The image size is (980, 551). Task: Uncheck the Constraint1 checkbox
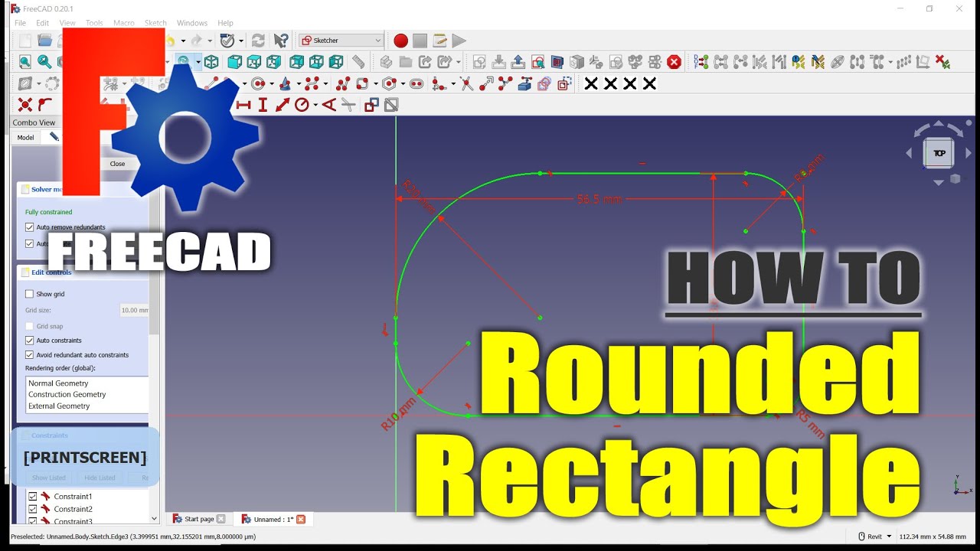pos(32,497)
